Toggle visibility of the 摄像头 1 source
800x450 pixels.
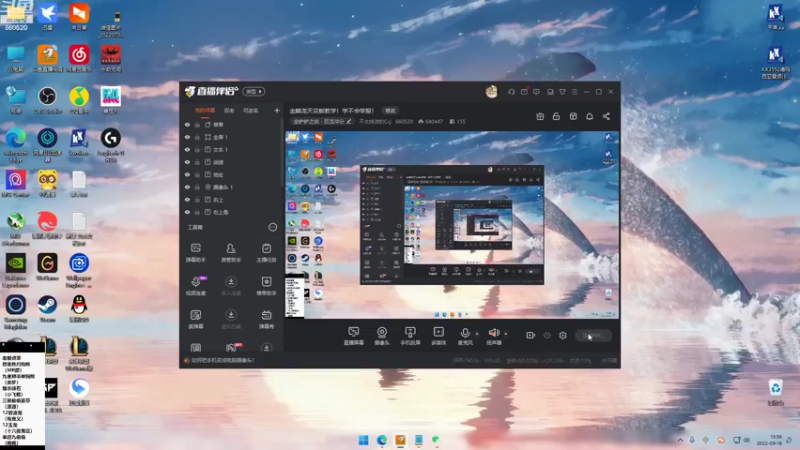tap(187, 187)
